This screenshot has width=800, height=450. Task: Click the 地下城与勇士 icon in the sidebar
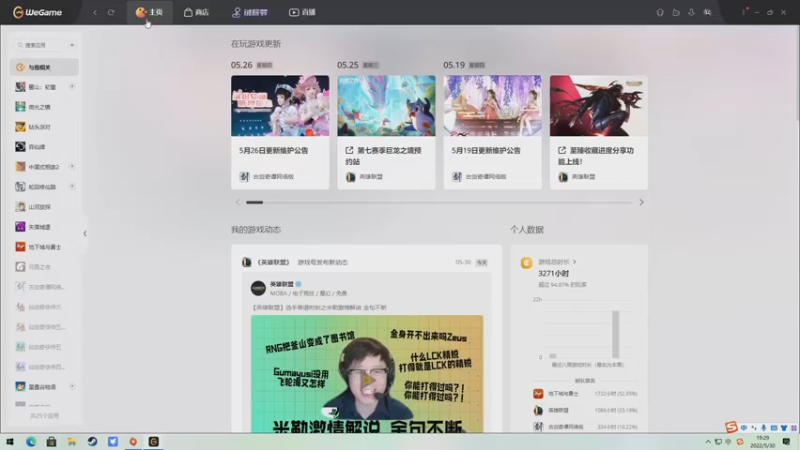coord(20,246)
